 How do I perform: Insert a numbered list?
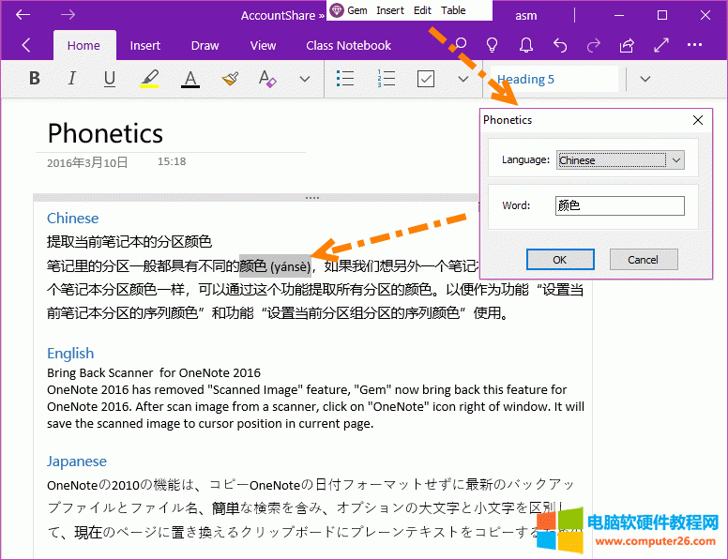coord(386,80)
